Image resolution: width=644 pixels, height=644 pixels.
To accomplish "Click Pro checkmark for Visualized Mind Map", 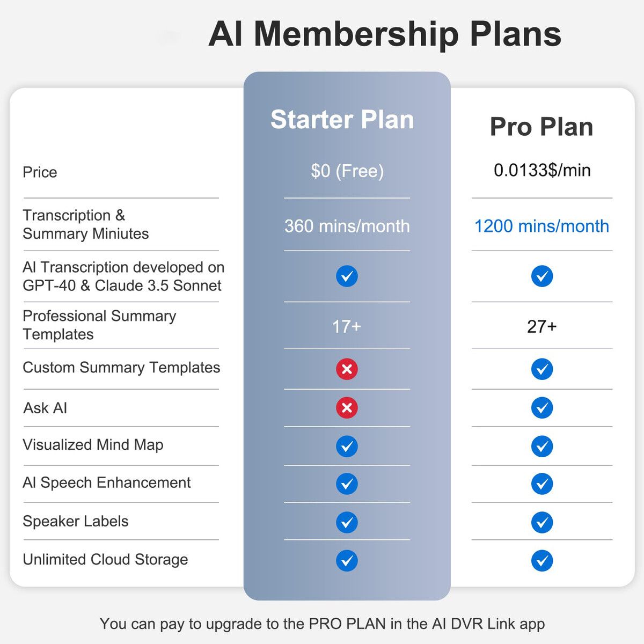I will point(542,447).
